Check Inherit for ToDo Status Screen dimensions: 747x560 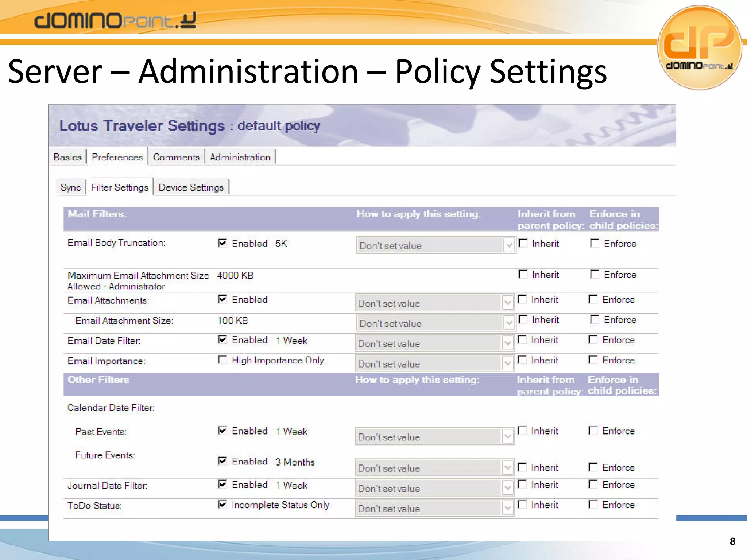tap(522, 505)
